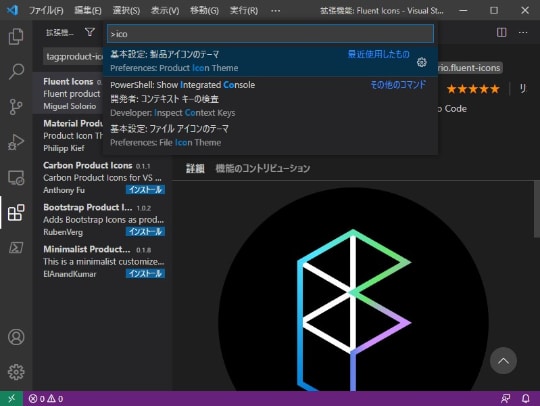This screenshot has width=540, height=406.
Task: Open errors and warnings status entry
Action: click(x=46, y=399)
